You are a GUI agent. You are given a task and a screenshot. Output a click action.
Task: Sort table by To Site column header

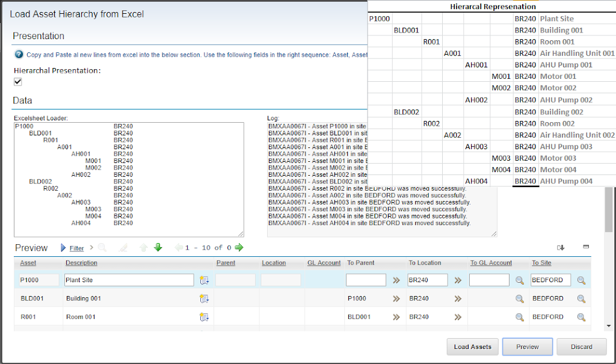tap(542, 262)
